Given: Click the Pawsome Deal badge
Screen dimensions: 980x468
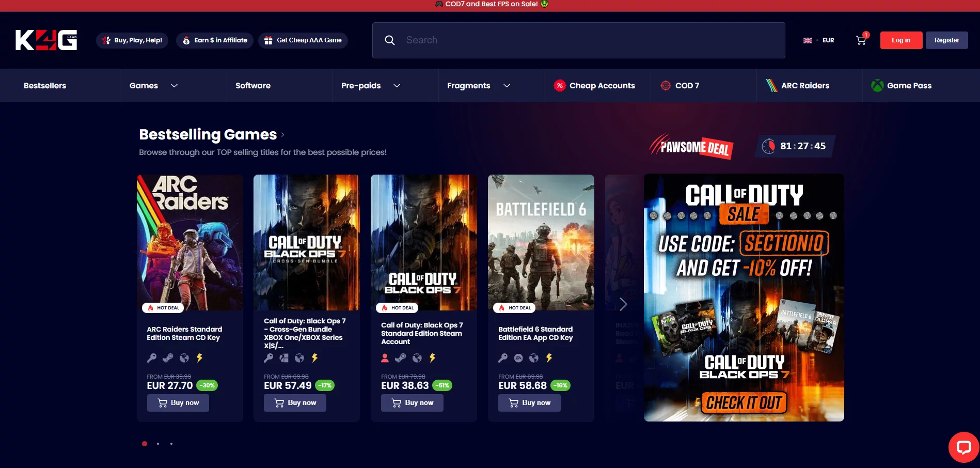Looking at the screenshot, I should [x=691, y=147].
